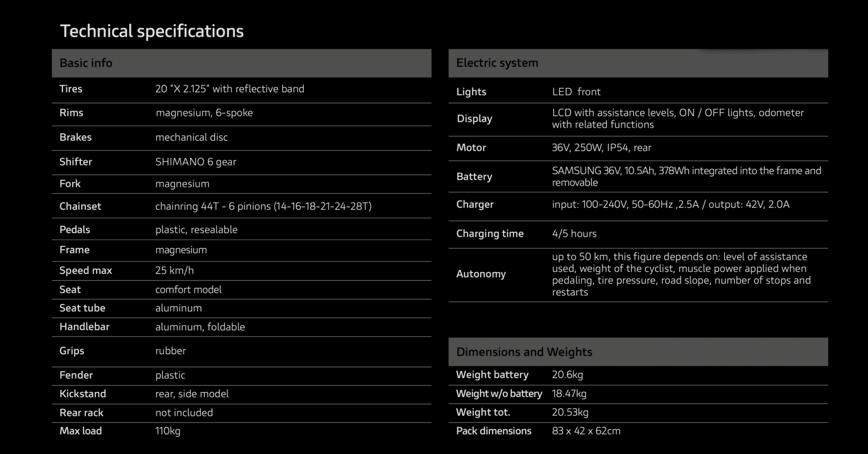Click the 25 km/h value
This screenshot has width=868, height=454.
click(x=175, y=270)
